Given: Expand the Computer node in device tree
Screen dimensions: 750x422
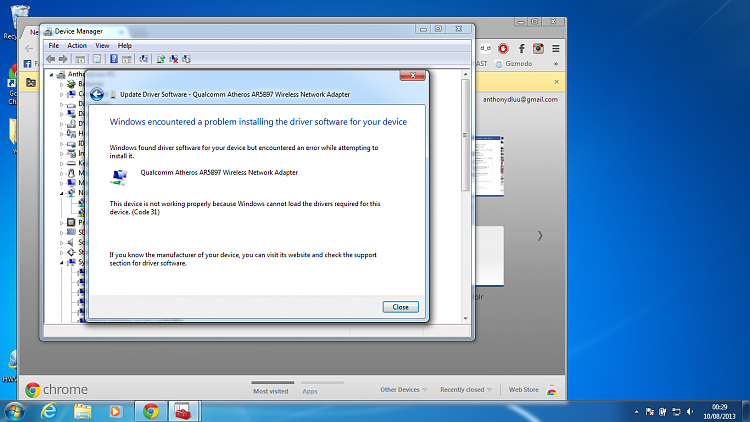Looking at the screenshot, I should point(61,94).
